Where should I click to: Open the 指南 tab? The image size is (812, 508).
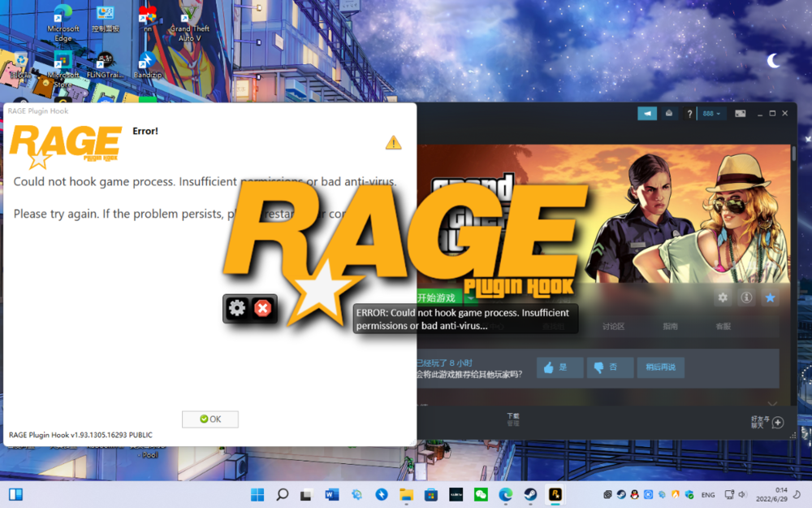pyautogui.click(x=670, y=327)
